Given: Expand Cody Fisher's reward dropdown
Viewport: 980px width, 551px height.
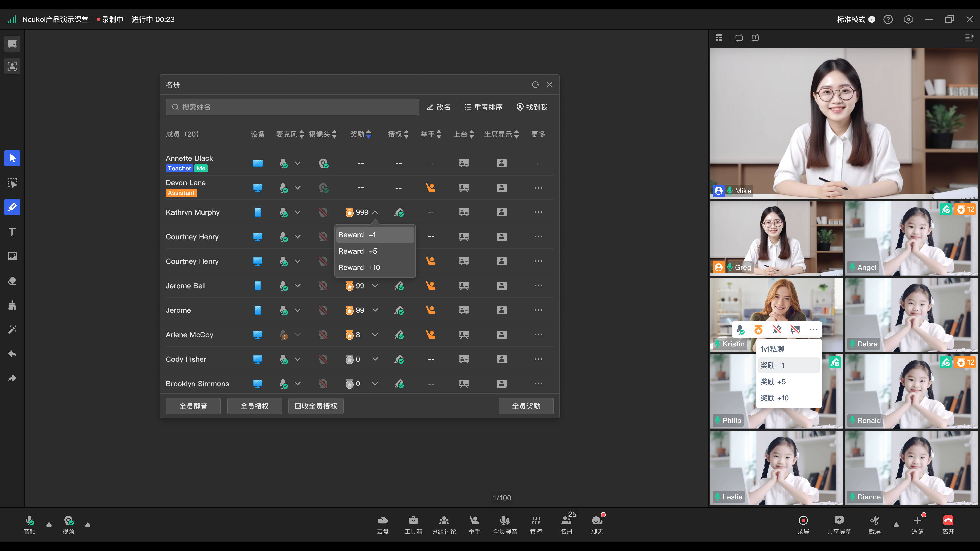Looking at the screenshot, I should pyautogui.click(x=375, y=359).
